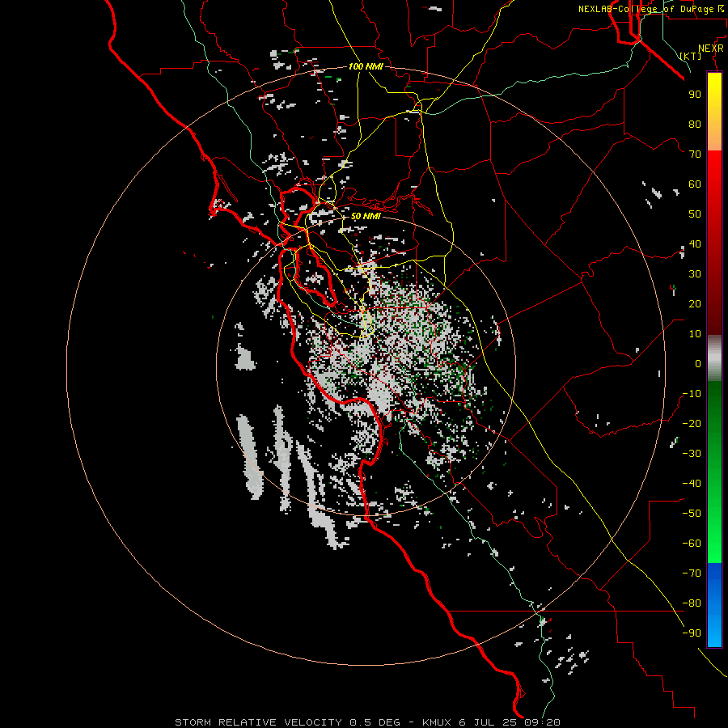This screenshot has height=728, width=728.
Task: Click the "NEXR" label near the scale
Action: 710,49
